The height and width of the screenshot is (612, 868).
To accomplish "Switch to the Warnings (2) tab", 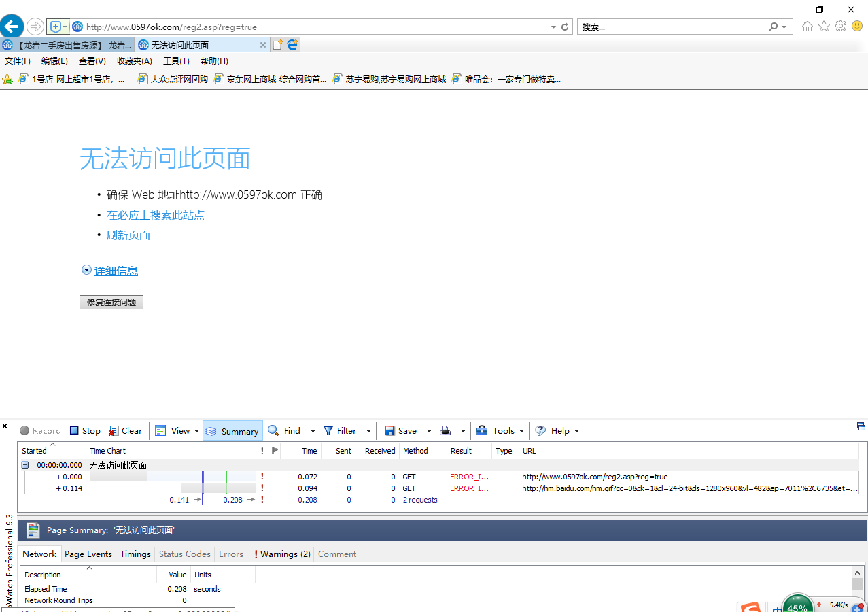I will (282, 554).
